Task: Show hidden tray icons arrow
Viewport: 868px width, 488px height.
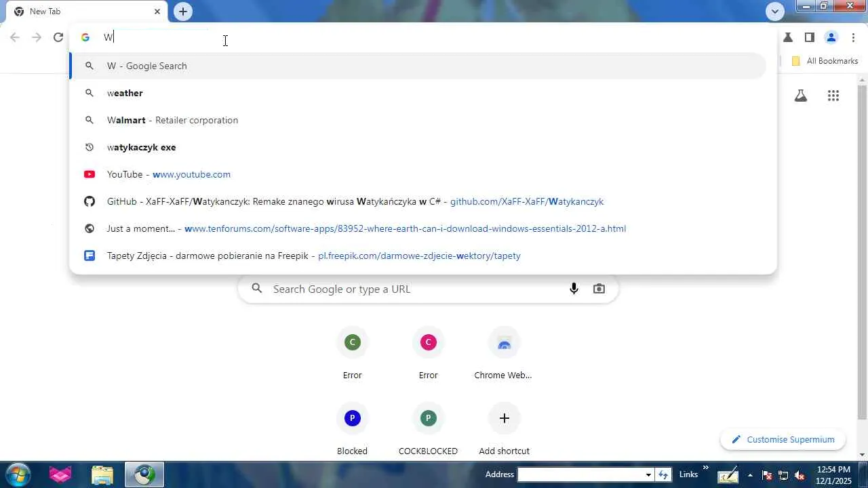Action: 750,474
